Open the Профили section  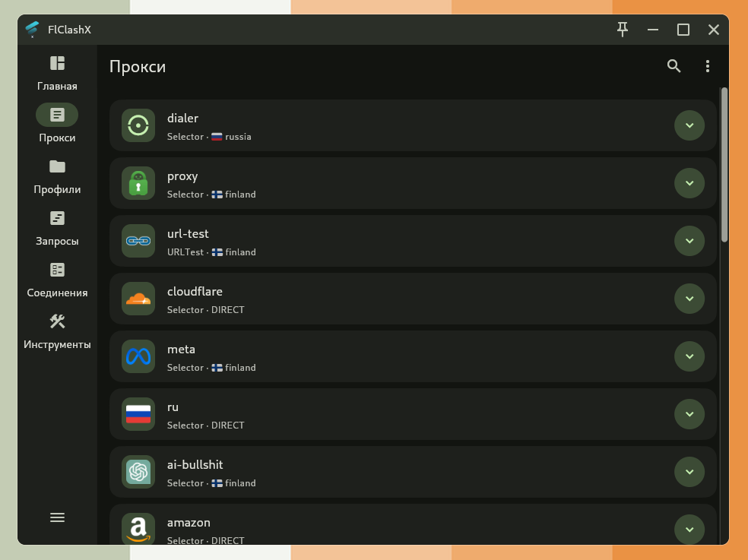[x=57, y=176]
